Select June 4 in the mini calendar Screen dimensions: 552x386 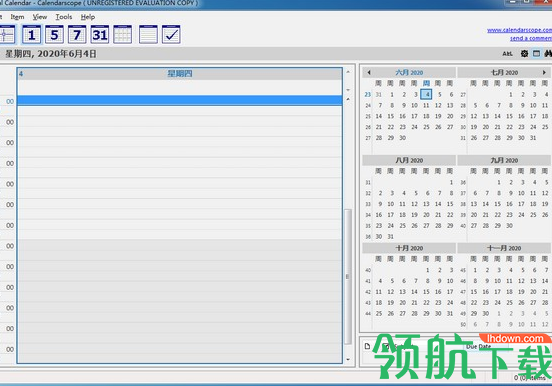(x=426, y=94)
